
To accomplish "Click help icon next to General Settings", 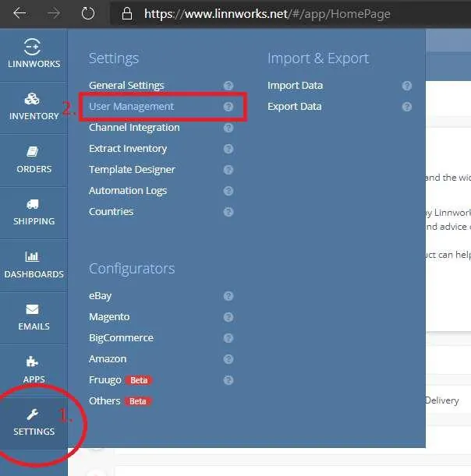I will [x=228, y=86].
